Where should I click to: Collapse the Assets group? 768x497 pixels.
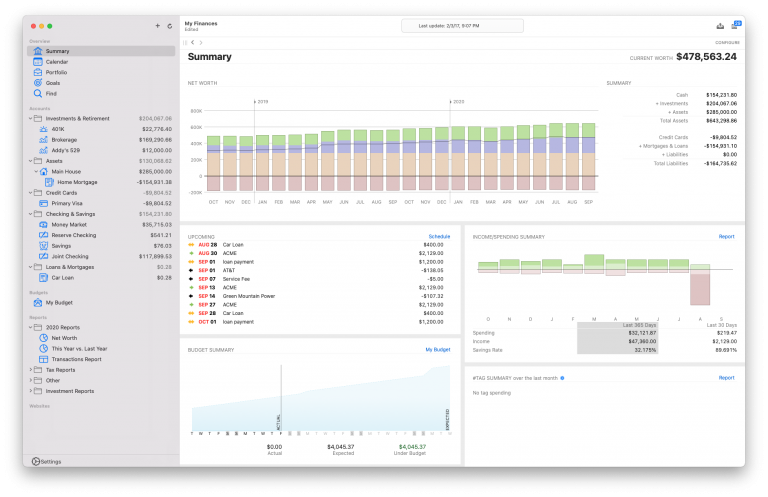click(30, 161)
